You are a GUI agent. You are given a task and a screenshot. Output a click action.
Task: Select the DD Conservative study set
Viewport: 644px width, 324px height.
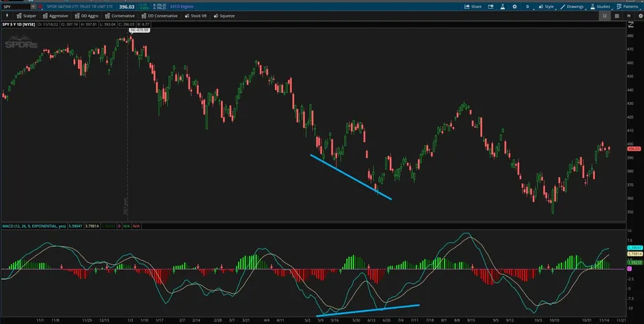160,16
